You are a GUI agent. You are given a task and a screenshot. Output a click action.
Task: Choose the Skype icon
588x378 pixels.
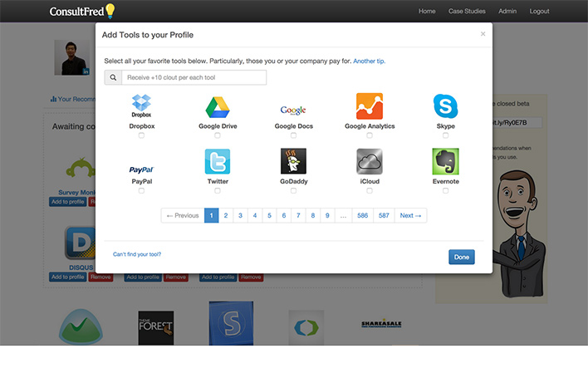pos(445,106)
